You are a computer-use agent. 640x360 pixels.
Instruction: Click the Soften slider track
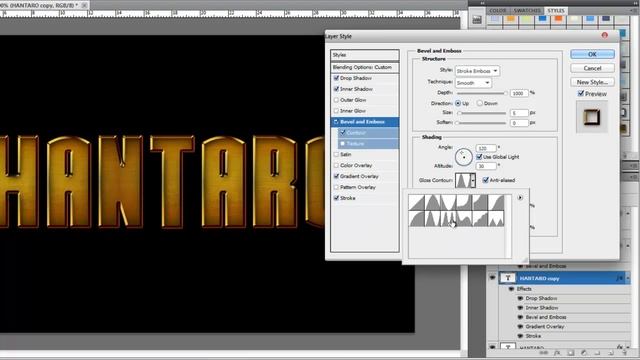click(482, 123)
